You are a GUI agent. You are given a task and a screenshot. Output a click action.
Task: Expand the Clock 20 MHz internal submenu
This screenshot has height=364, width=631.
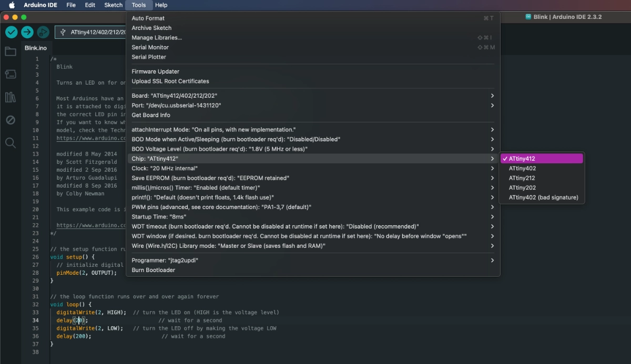click(x=313, y=168)
